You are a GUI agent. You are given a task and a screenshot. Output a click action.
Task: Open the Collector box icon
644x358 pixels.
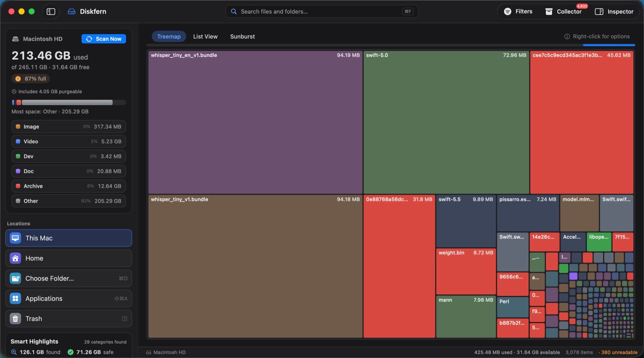coord(549,11)
